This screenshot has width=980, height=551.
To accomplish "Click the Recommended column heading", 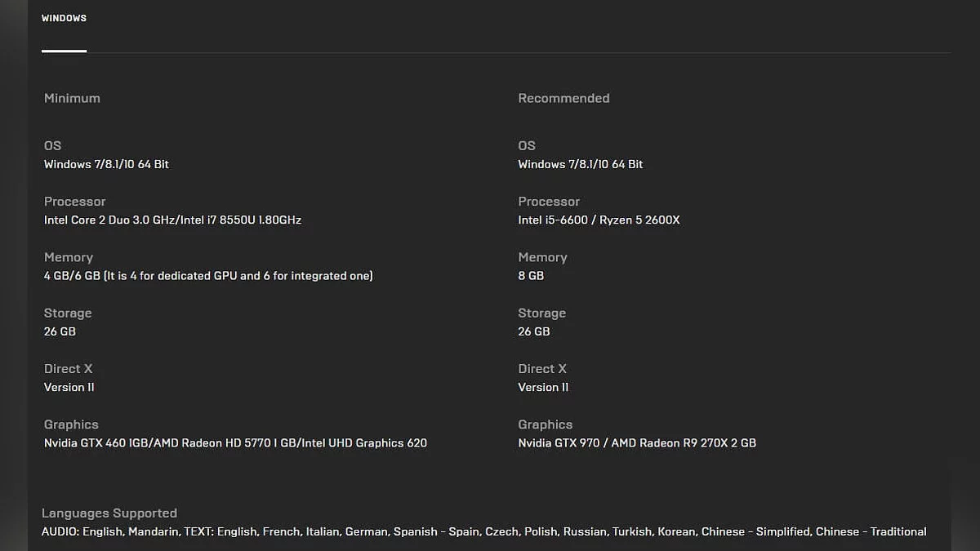I will point(563,98).
